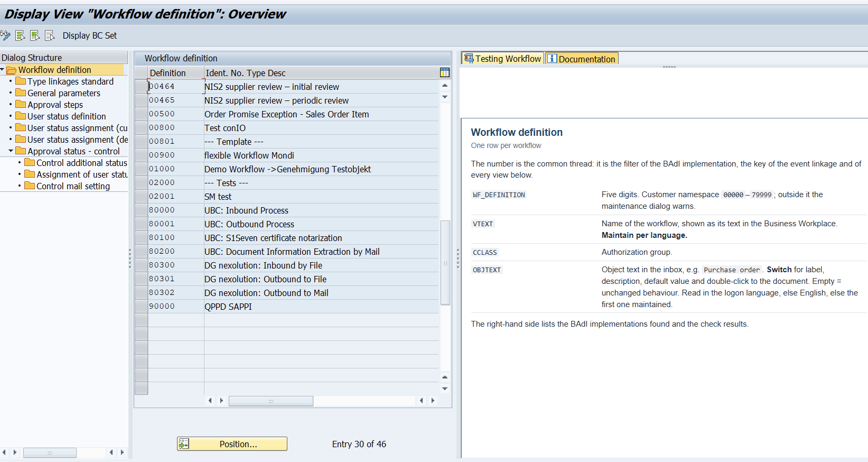
Task: Click the Dialog Structure scroll-left arrow
Action: pos(4,452)
